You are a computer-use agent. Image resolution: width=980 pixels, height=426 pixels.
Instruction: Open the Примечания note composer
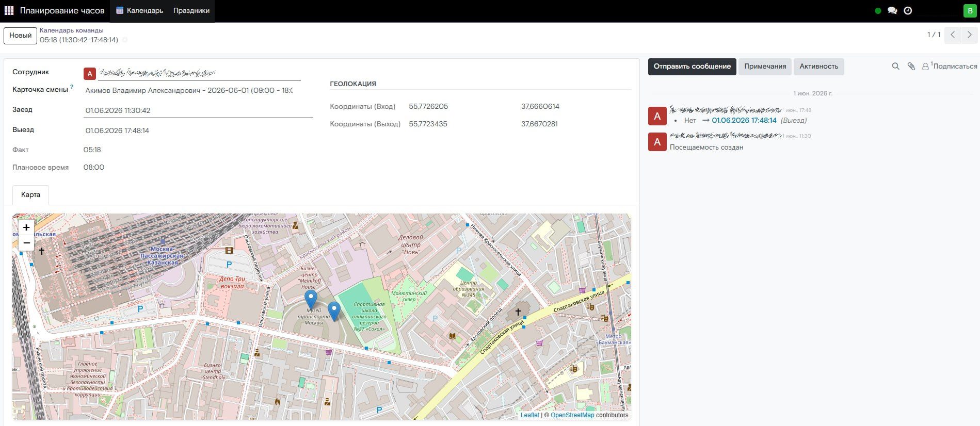click(765, 67)
